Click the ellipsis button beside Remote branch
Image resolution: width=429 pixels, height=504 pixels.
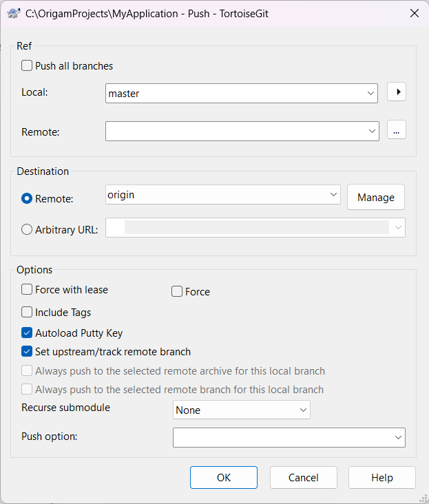pyautogui.click(x=397, y=129)
